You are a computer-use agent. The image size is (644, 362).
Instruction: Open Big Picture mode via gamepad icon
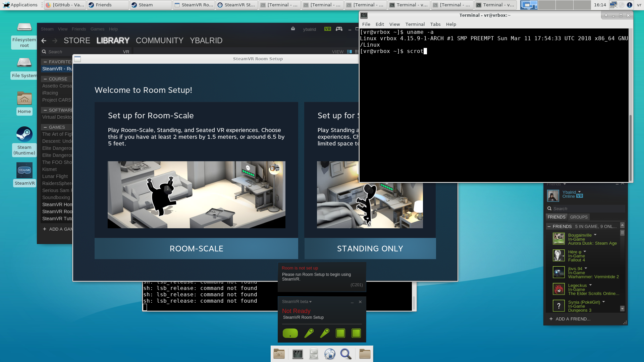[x=339, y=29]
